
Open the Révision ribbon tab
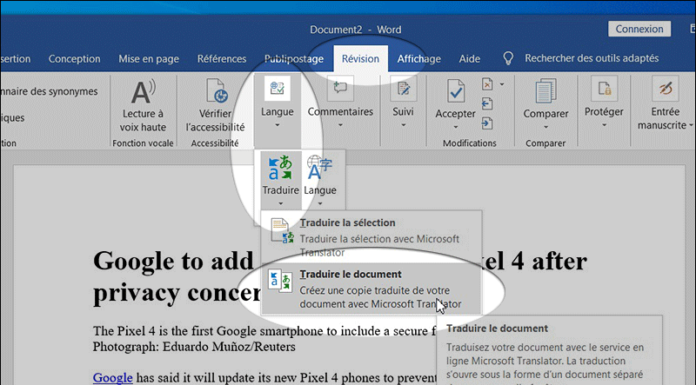tap(360, 59)
